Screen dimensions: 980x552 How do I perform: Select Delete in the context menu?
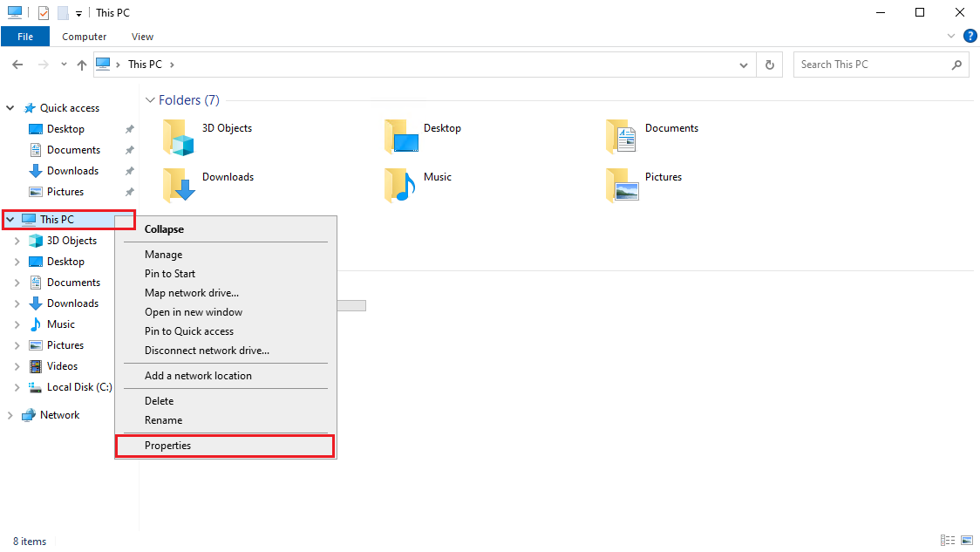tap(226, 401)
